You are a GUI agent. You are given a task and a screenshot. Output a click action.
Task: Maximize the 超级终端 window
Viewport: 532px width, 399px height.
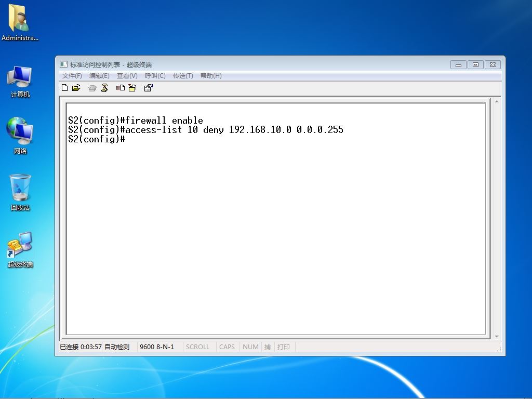475,64
